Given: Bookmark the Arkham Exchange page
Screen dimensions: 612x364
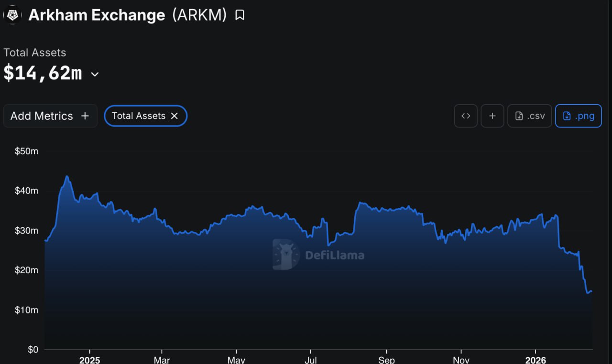Looking at the screenshot, I should pos(240,15).
